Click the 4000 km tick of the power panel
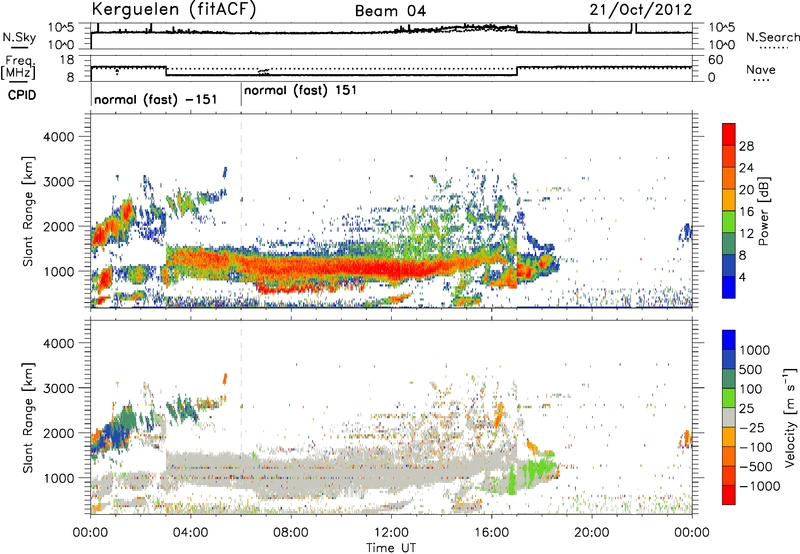 [58, 137]
